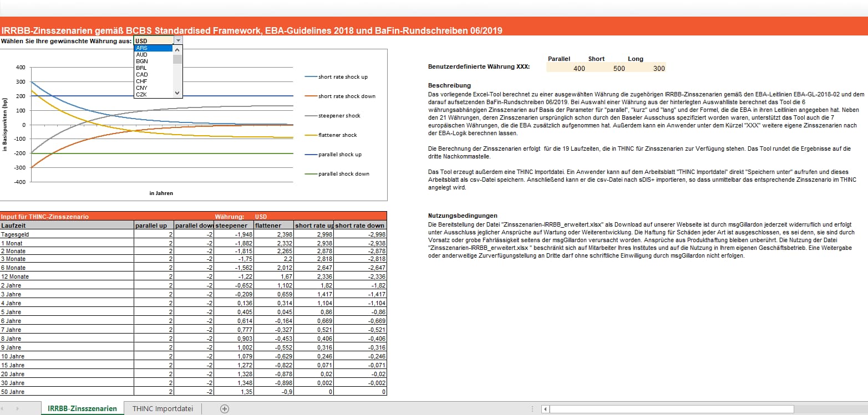The width and height of the screenshot is (868, 415).
Task: Click the 6 Monate steepener value -1,562
Action: tap(234, 268)
